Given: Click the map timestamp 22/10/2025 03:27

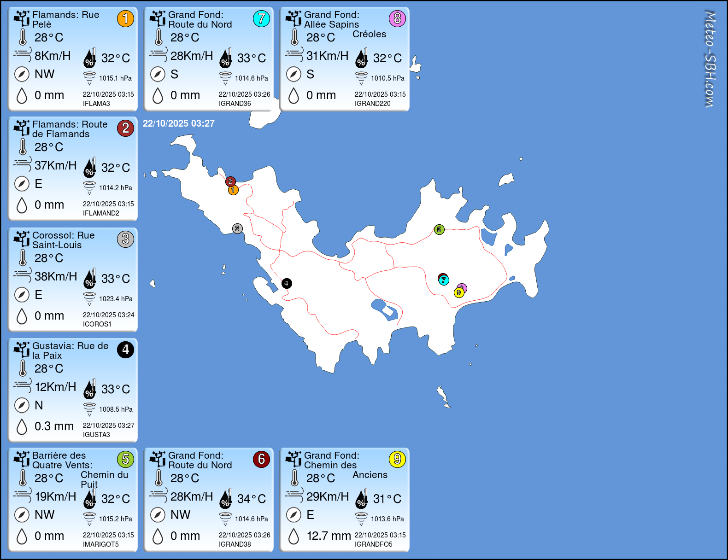Looking at the screenshot, I should [179, 123].
